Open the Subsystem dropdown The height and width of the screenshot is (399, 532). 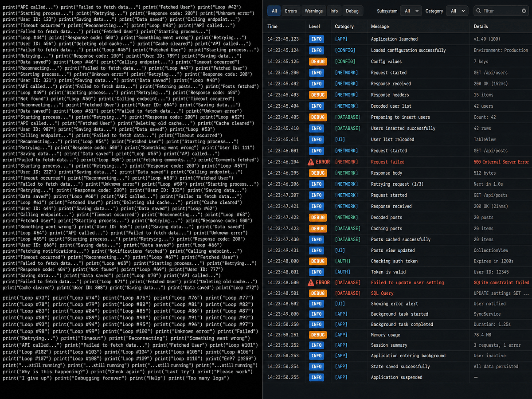click(412, 11)
